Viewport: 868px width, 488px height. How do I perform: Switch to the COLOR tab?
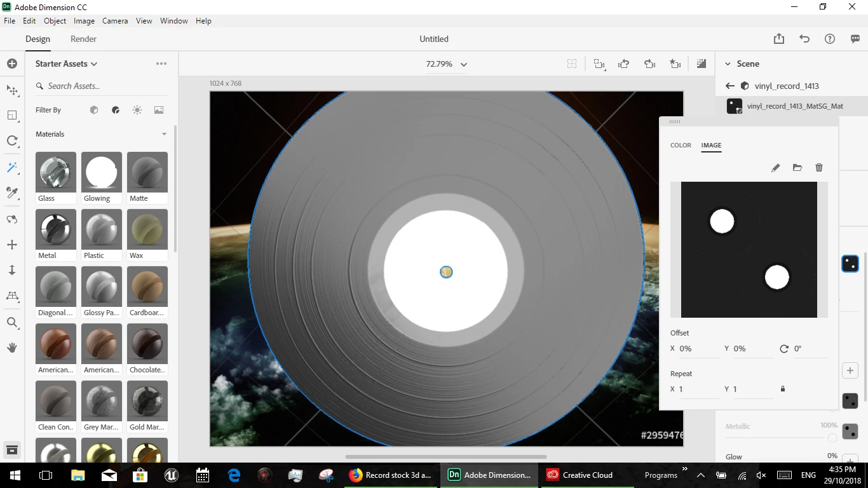click(681, 145)
